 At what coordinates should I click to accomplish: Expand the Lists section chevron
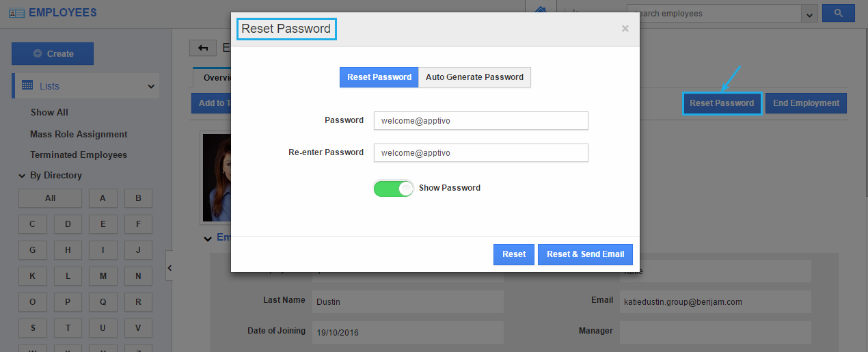(x=151, y=87)
